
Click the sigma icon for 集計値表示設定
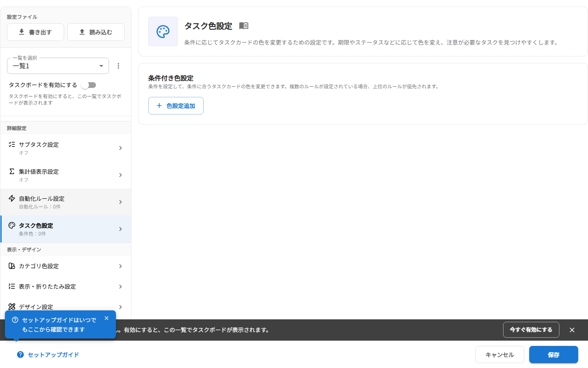[12, 171]
